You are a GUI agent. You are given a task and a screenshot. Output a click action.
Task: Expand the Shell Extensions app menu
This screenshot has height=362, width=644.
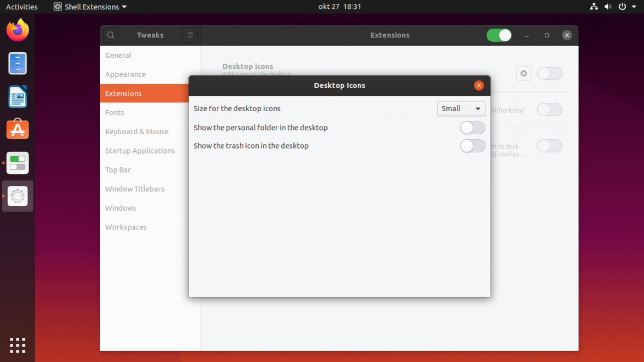pyautogui.click(x=90, y=7)
